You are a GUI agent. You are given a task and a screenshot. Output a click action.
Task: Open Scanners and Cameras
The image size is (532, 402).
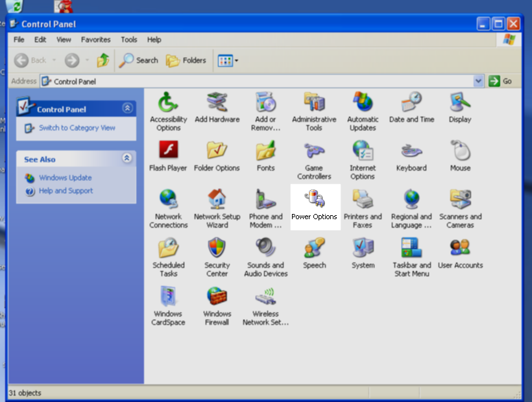click(460, 209)
